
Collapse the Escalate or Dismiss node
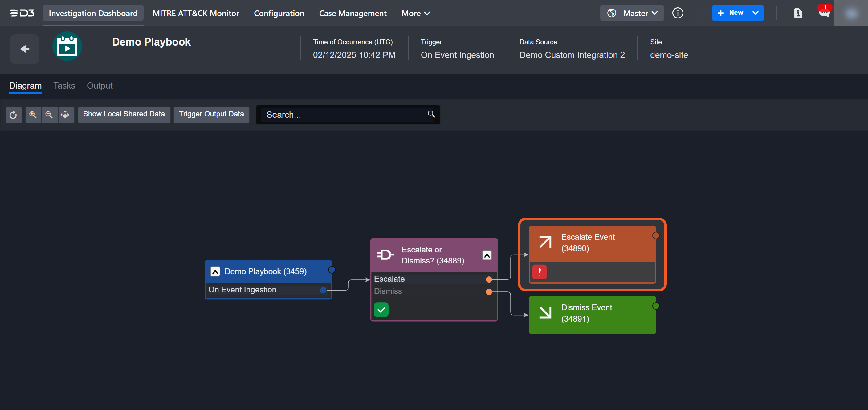coord(487,255)
